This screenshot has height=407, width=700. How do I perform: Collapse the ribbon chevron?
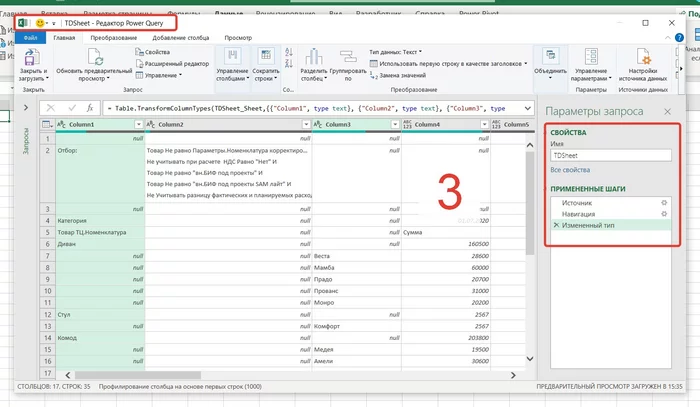pyautogui.click(x=668, y=38)
